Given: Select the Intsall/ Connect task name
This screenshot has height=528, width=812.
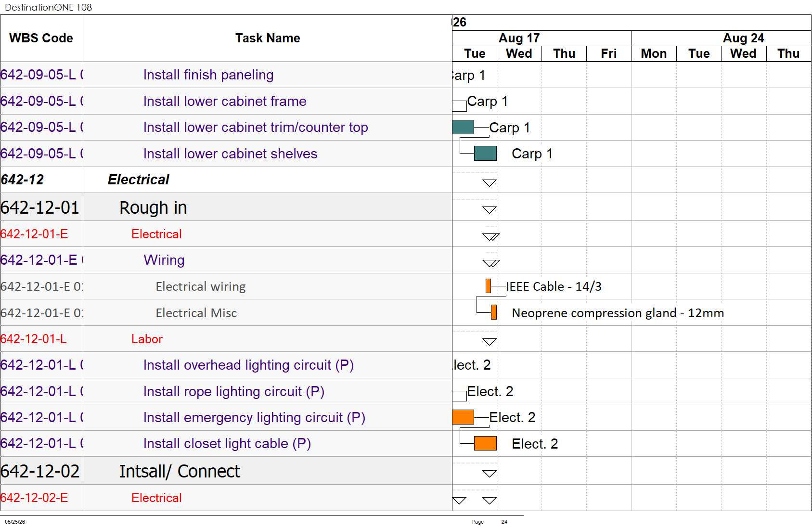Looking at the screenshot, I should tap(180, 471).
